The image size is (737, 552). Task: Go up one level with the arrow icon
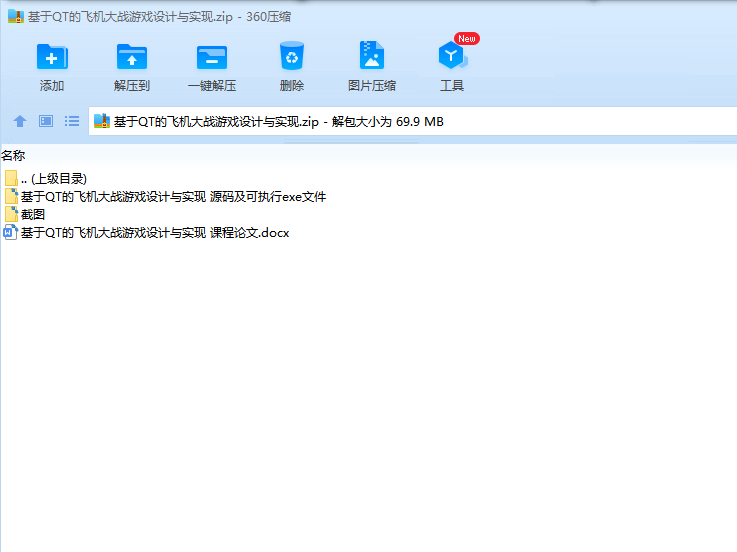20,121
